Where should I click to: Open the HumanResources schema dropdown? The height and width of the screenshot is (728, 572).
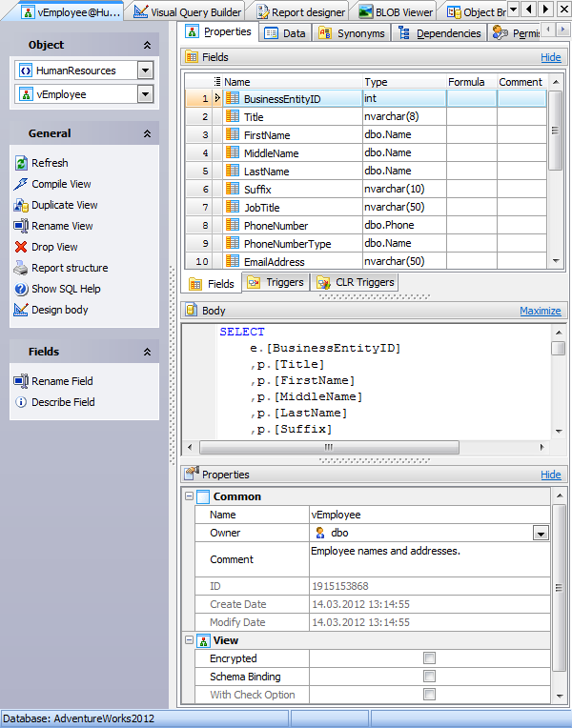tap(145, 71)
